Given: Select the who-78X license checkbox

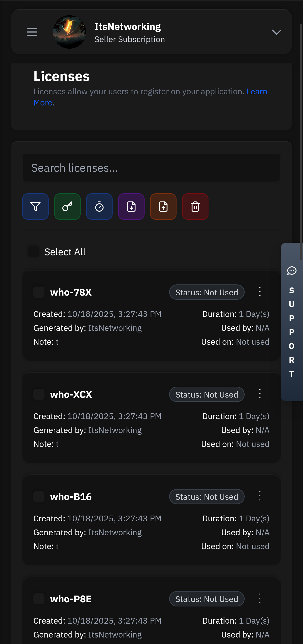Looking at the screenshot, I should click(39, 292).
